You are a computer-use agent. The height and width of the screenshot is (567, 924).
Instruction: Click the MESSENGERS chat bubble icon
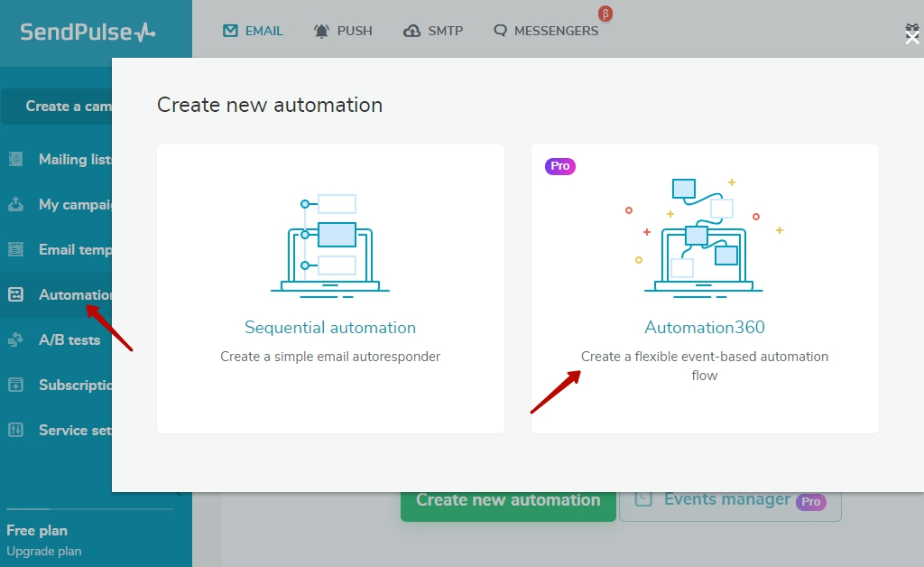(500, 31)
